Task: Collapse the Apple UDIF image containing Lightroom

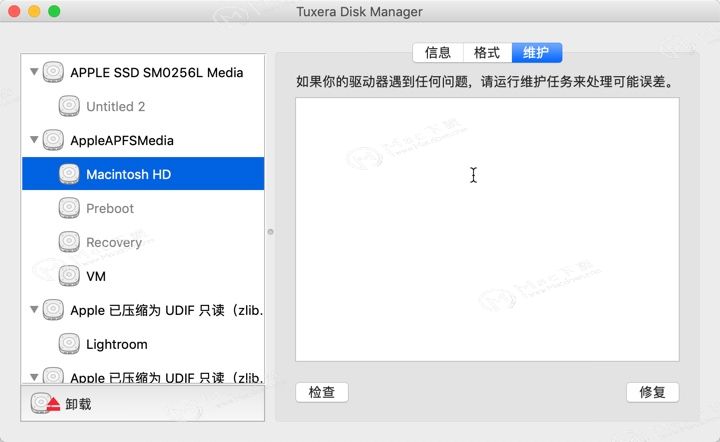Action: [x=34, y=309]
